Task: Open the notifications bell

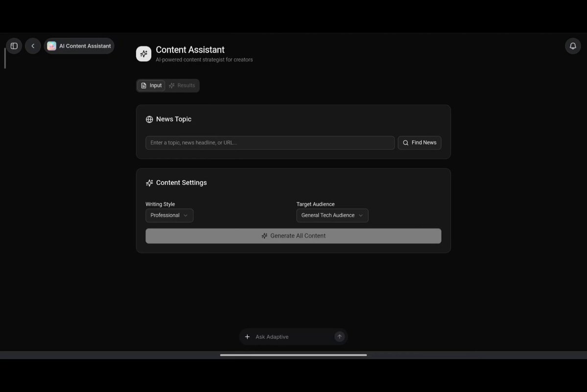Action: (x=573, y=46)
